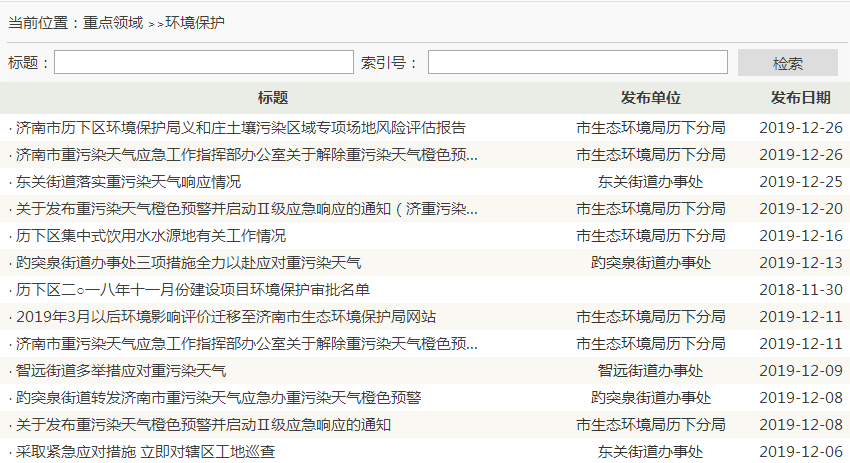
Task: Open the 2019-12-20 article 关于发布重污染天气橙色预警 (济重污染...)
Action: pos(247,209)
